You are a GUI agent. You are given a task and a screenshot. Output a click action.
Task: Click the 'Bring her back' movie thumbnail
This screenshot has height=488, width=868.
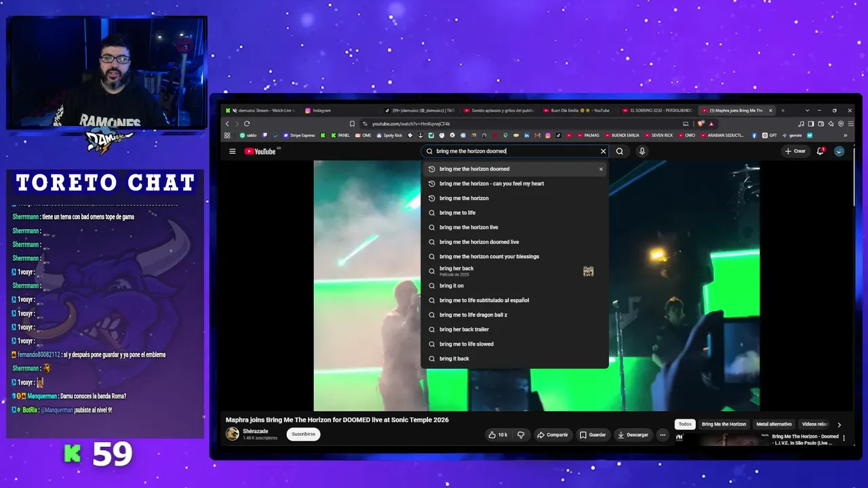[588, 271]
